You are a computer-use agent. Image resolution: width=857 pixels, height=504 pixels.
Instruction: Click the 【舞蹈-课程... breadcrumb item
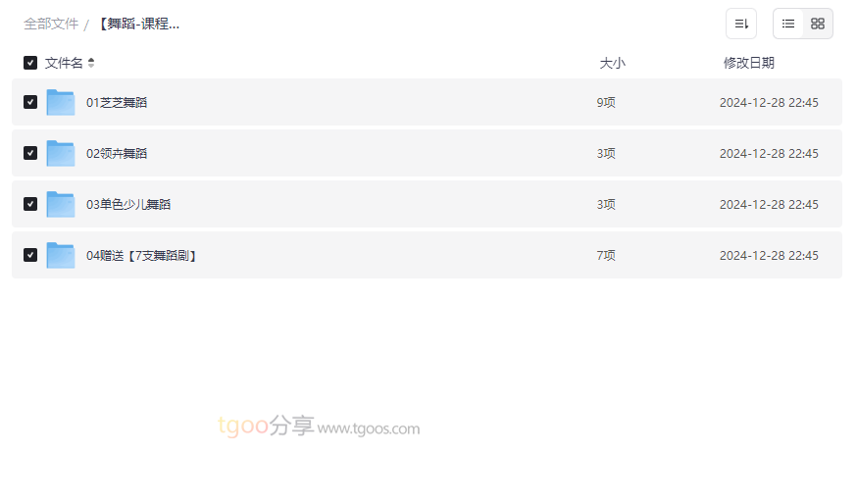pyautogui.click(x=138, y=24)
